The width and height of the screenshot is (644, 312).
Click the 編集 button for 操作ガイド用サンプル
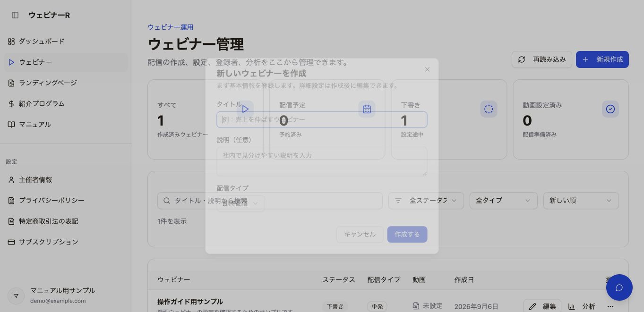click(x=542, y=306)
